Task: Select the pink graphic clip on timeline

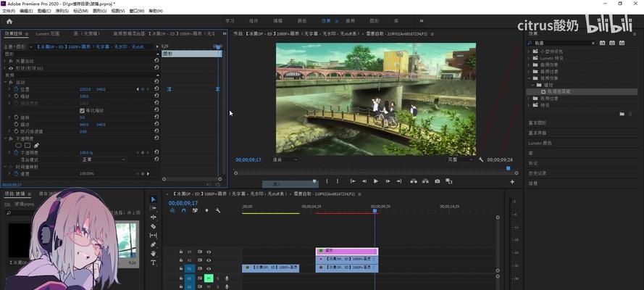Action: point(347,251)
